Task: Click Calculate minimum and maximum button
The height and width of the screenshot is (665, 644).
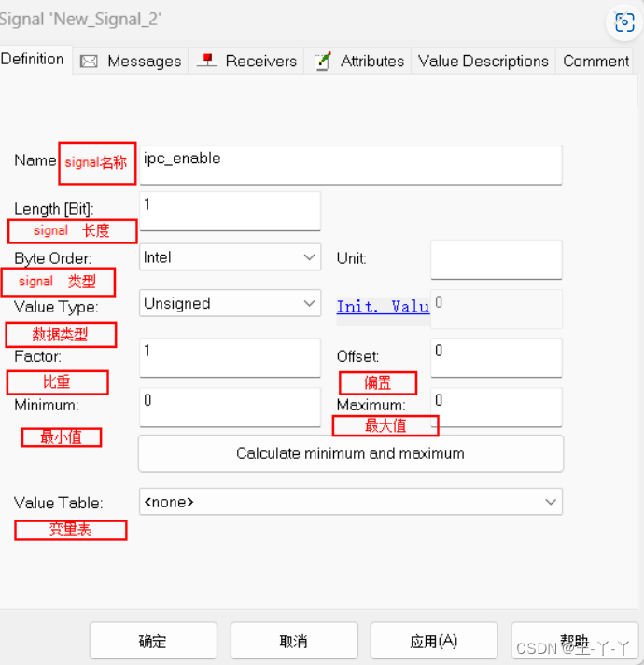Action: pyautogui.click(x=351, y=453)
